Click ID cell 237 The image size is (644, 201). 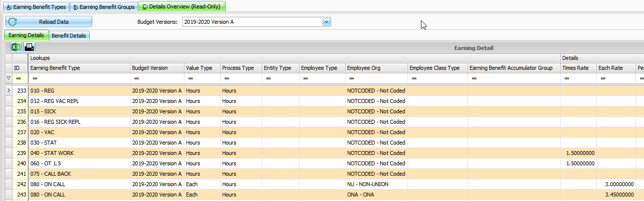coord(20,132)
